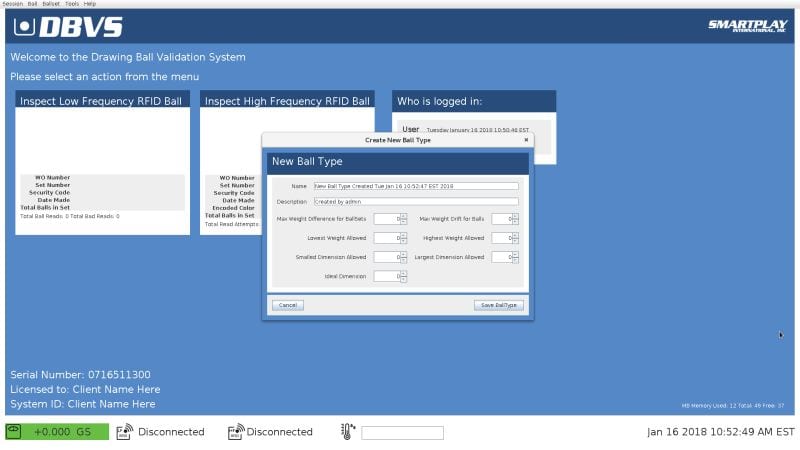
Task: Decrease Smallest Dimension Allowed value
Action: click(404, 260)
